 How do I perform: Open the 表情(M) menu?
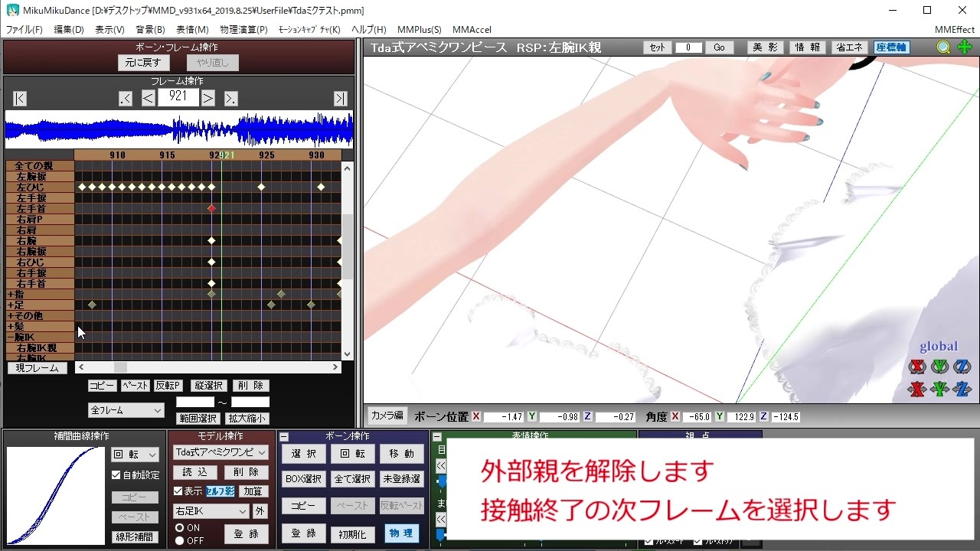pos(192,30)
